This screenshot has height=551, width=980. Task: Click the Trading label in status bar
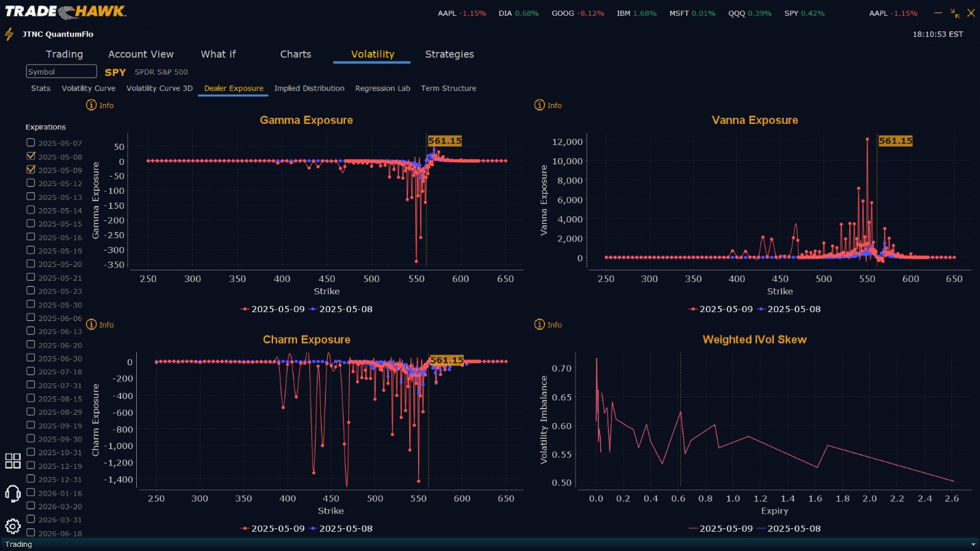coord(18,544)
